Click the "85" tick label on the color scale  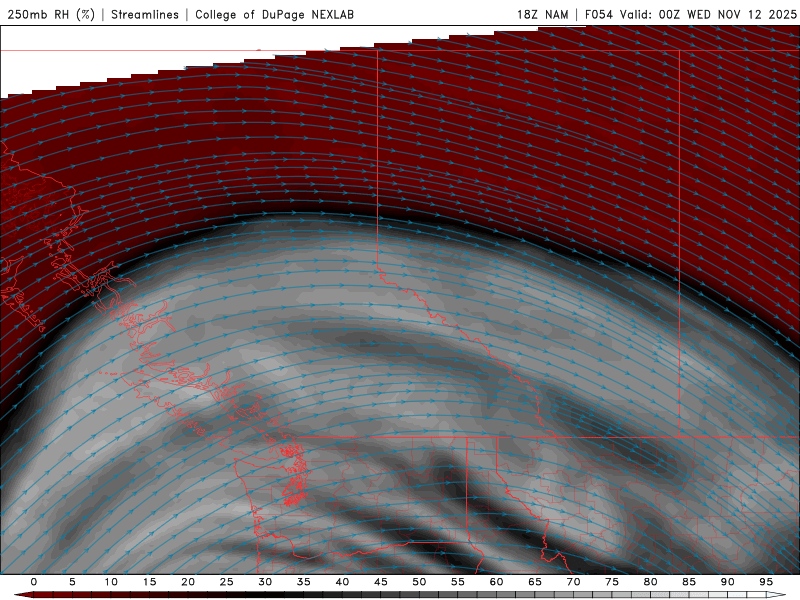(x=689, y=582)
